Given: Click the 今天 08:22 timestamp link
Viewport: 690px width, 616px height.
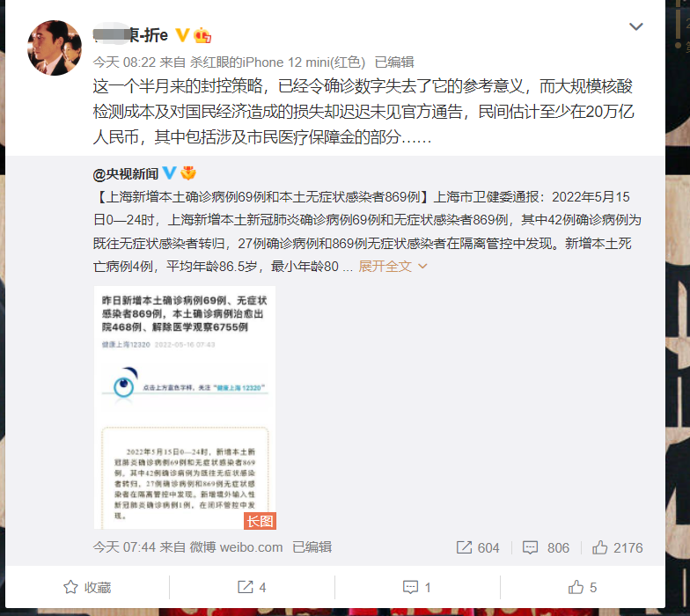Looking at the screenshot, I should tap(125, 62).
